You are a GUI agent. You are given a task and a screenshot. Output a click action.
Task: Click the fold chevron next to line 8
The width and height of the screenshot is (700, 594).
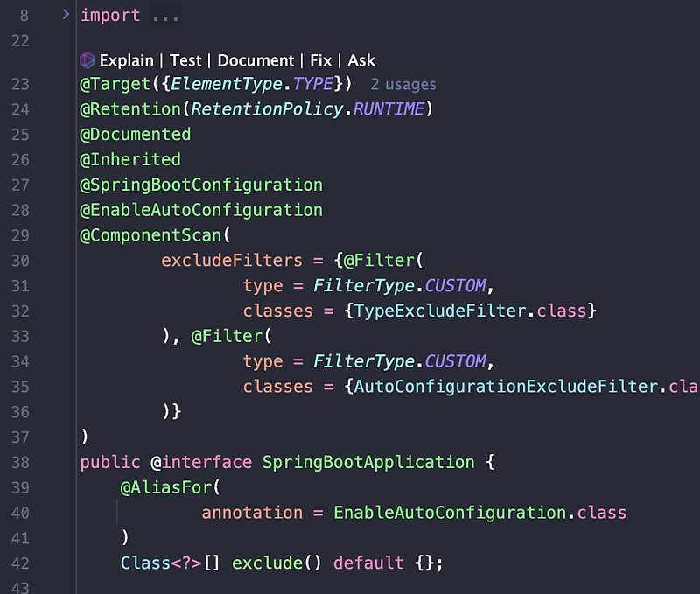(x=65, y=14)
